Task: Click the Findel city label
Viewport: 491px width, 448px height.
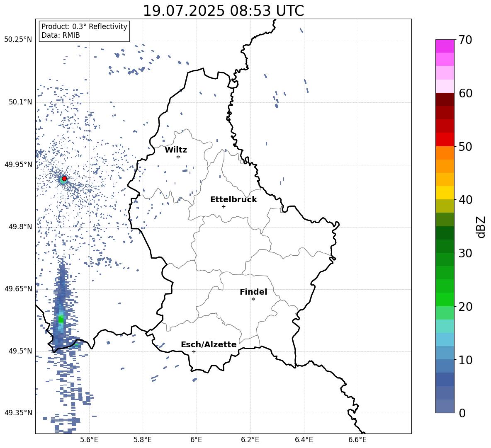Action: click(x=253, y=292)
